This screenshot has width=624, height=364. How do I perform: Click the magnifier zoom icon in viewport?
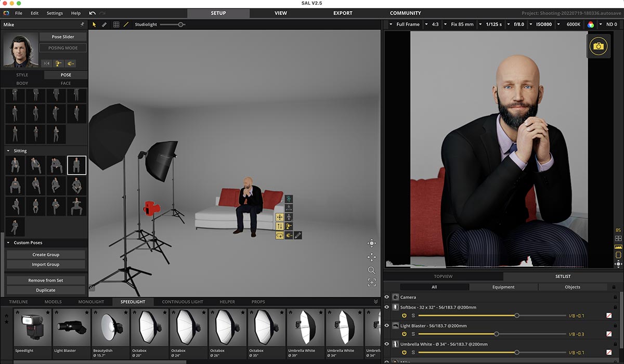[x=371, y=270]
